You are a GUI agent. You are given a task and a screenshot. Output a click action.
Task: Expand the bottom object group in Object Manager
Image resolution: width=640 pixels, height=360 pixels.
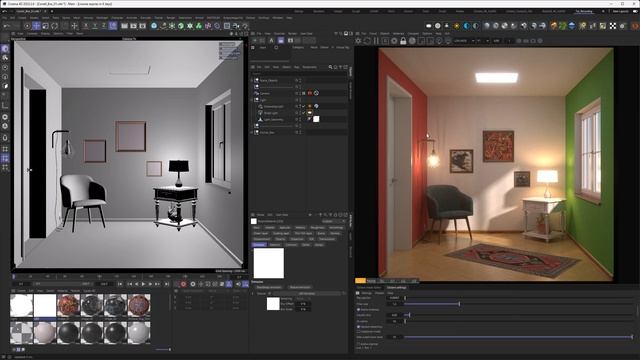click(252, 132)
